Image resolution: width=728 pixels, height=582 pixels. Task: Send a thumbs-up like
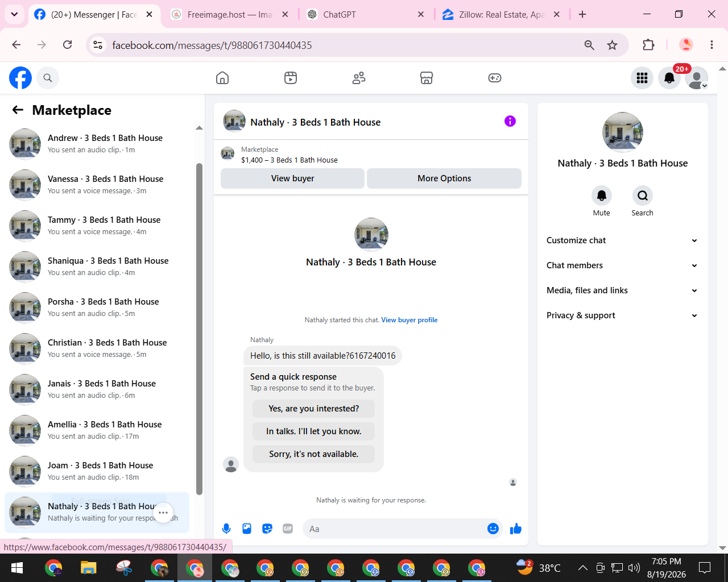pos(516,529)
